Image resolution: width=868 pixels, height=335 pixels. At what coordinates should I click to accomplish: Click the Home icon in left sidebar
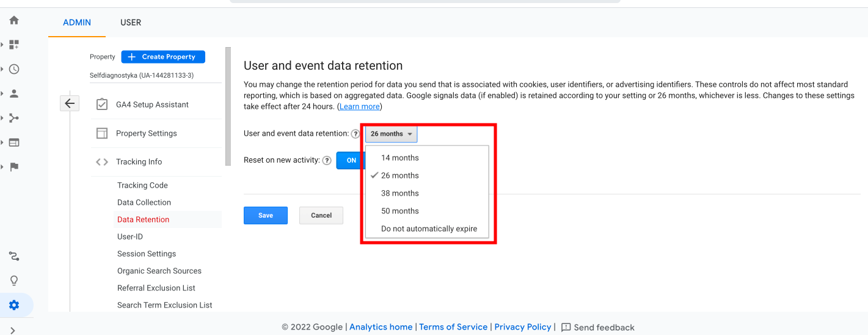click(14, 20)
